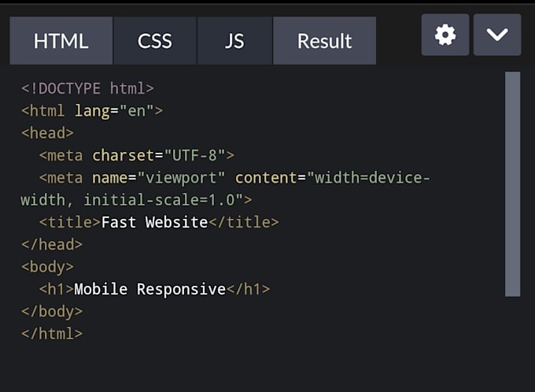
Task: Click the closing </html> tag line
Action: click(52, 334)
